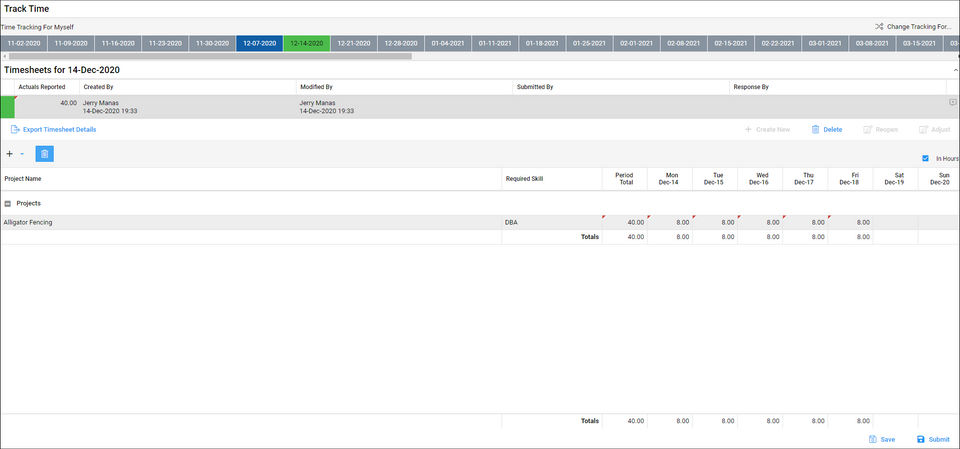960x449 pixels.
Task: Select the 12-07-2020 week tab
Action: (260, 43)
